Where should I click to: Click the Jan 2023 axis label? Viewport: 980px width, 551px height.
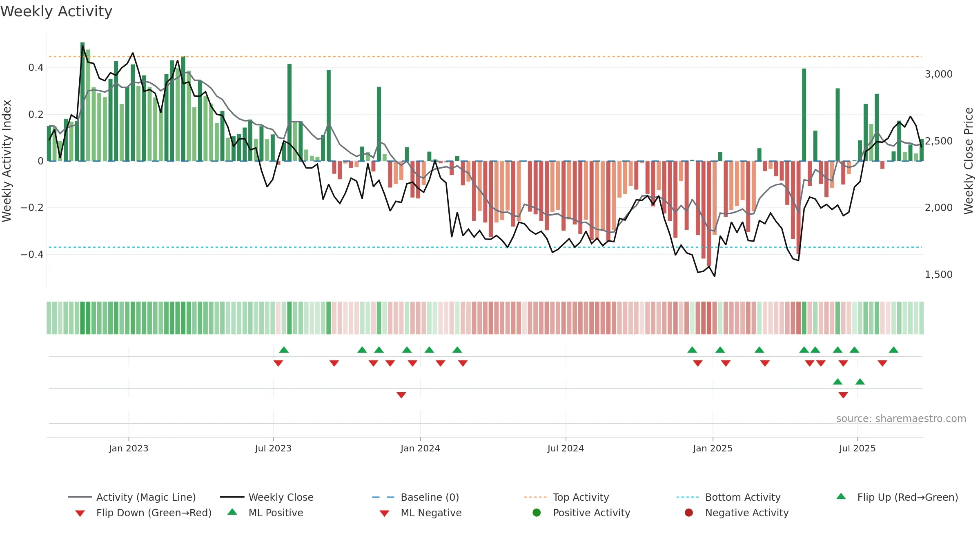click(x=129, y=448)
